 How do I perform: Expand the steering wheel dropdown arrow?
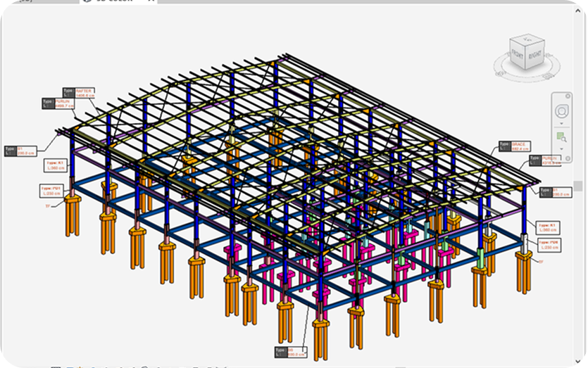[561, 123]
